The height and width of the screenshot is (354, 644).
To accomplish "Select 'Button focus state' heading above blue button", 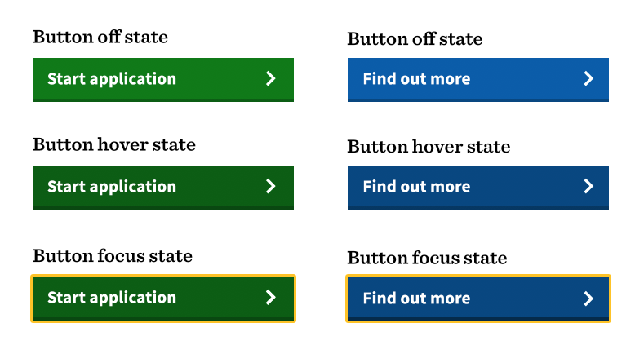I will coord(427,259).
